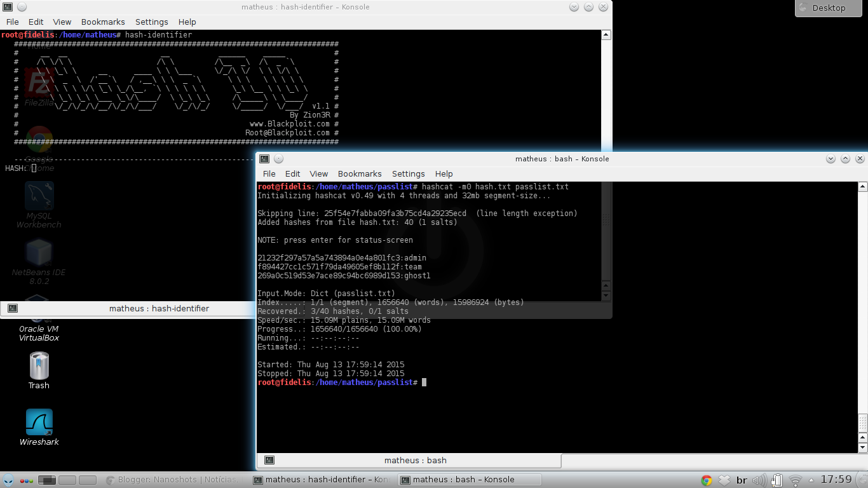
Task: Open Dropbox from the system tray
Action: click(723, 480)
